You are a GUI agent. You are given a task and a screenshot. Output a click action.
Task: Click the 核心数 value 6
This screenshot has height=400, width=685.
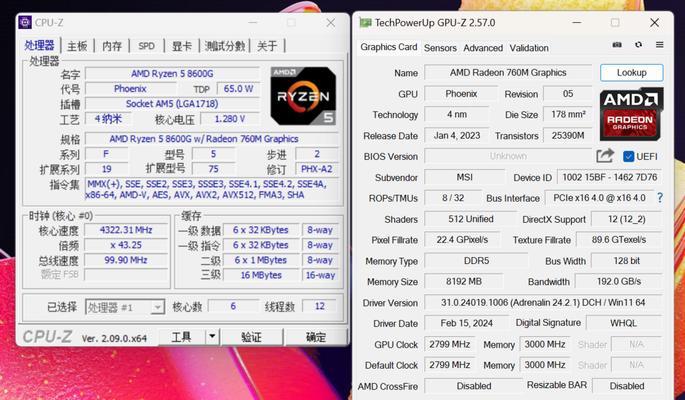pyautogui.click(x=233, y=306)
